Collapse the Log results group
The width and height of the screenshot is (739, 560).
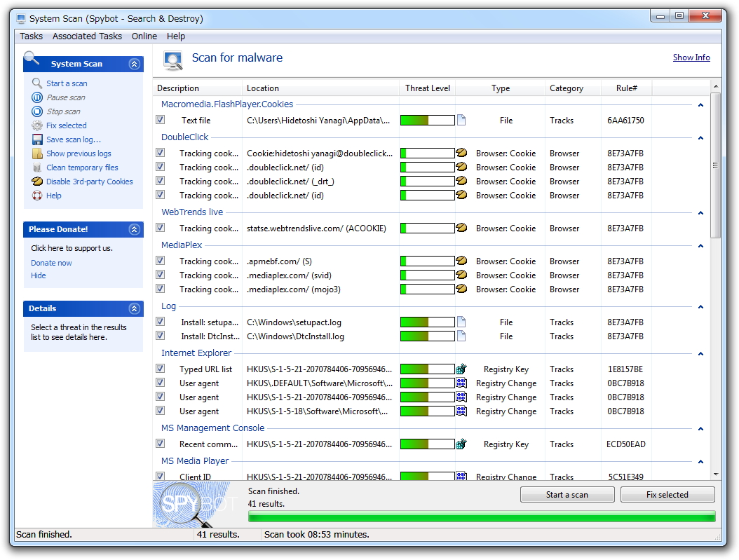701,307
